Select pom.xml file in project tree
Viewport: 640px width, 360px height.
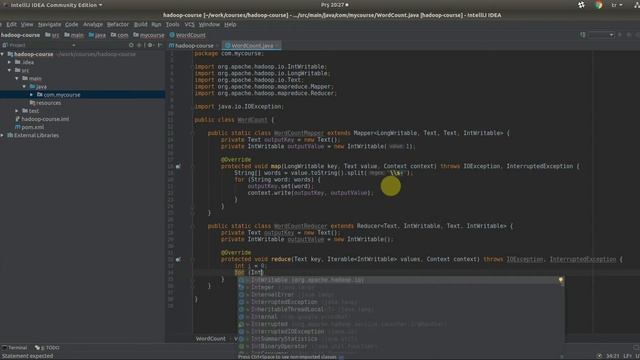point(29,127)
